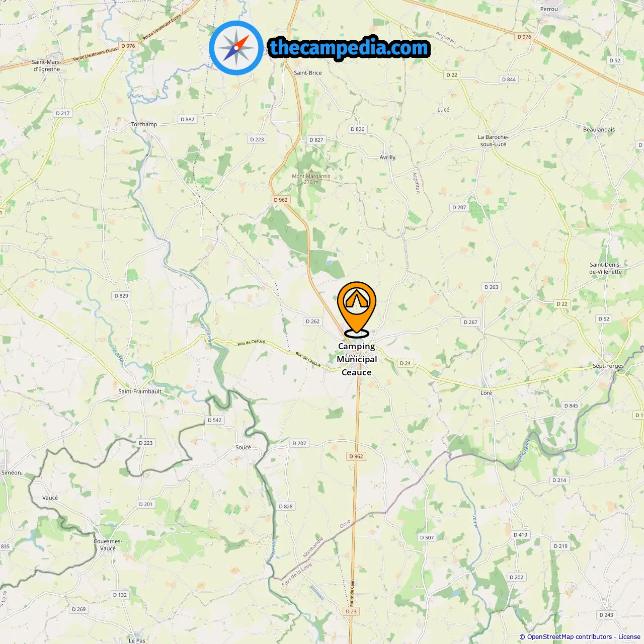Screen dimensions: 644x644
Task: Click the D 24 road shield
Action: pyautogui.click(x=405, y=363)
